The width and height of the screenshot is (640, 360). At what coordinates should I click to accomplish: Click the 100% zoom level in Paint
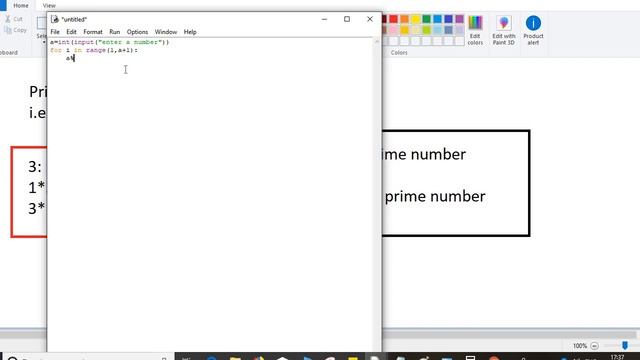click(x=580, y=346)
